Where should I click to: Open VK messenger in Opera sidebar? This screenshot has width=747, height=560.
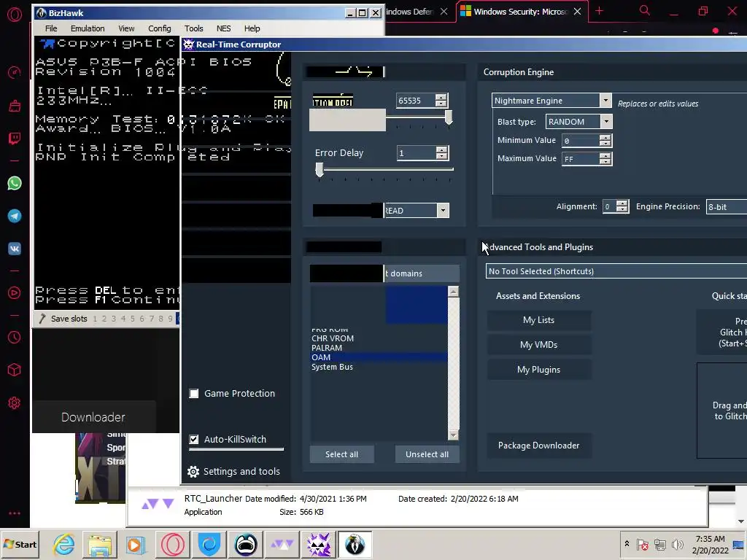[x=15, y=248]
